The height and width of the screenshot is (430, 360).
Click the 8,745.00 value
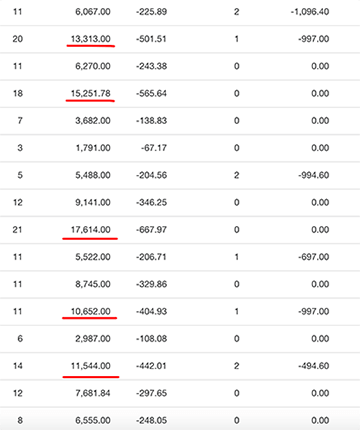point(93,284)
